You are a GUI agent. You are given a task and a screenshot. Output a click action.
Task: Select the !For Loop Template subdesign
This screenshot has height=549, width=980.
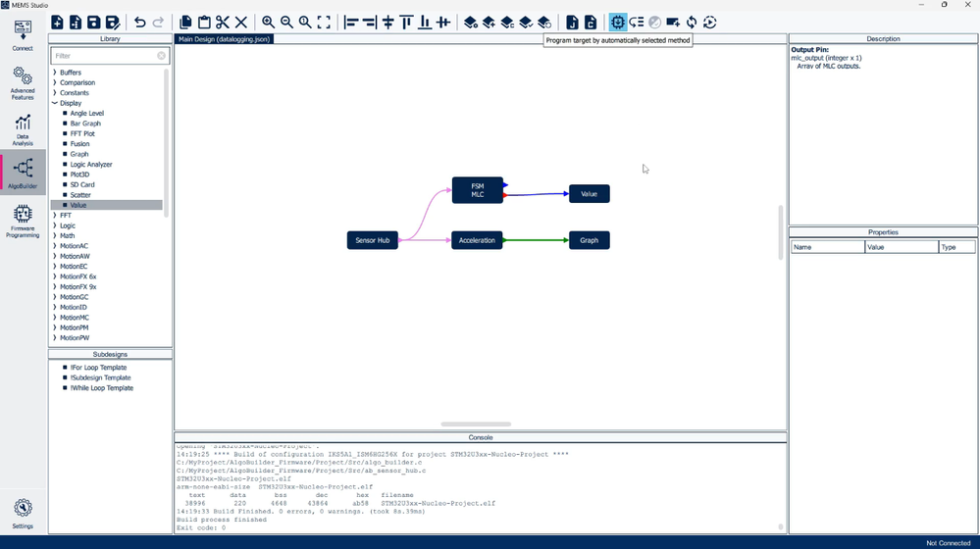[x=98, y=368]
